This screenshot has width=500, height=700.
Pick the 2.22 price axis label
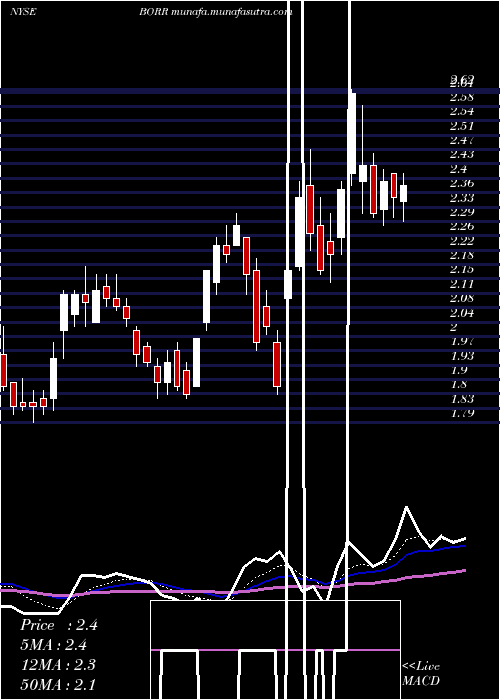point(462,241)
